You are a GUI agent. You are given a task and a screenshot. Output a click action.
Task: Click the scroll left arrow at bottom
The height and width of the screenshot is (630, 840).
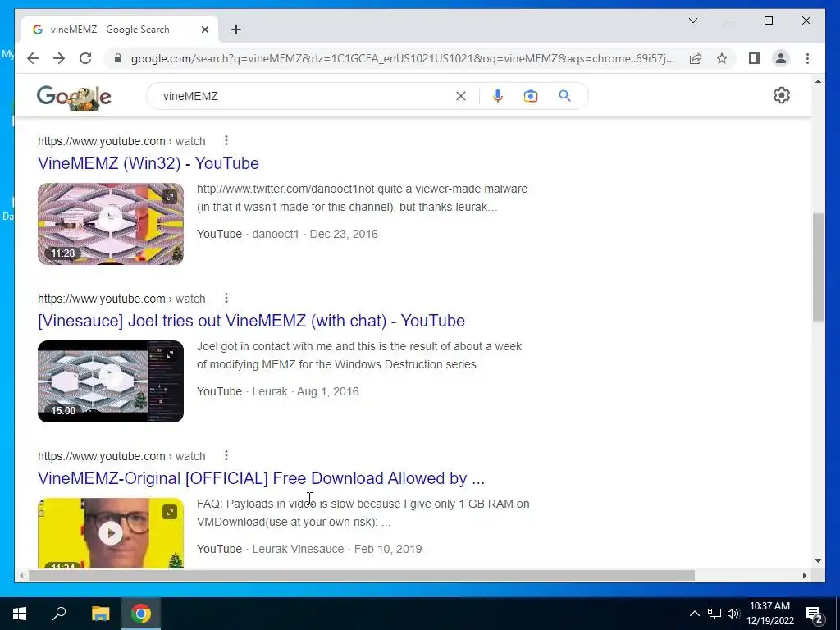(21, 575)
